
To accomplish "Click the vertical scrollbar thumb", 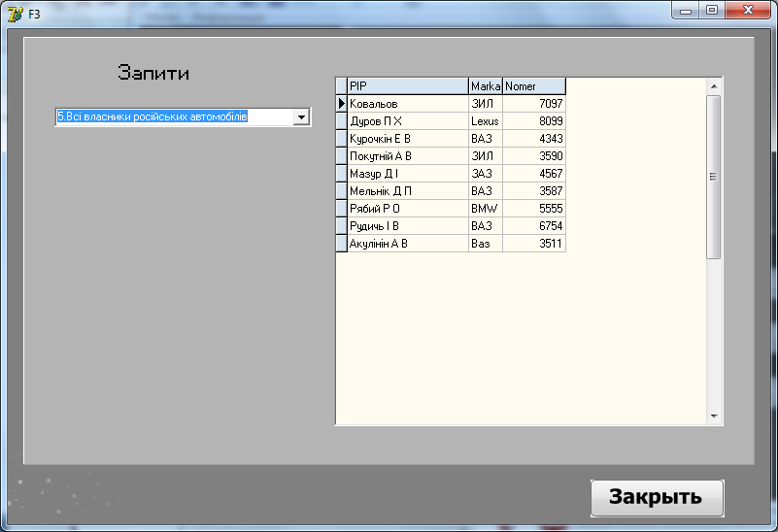I will [x=713, y=176].
